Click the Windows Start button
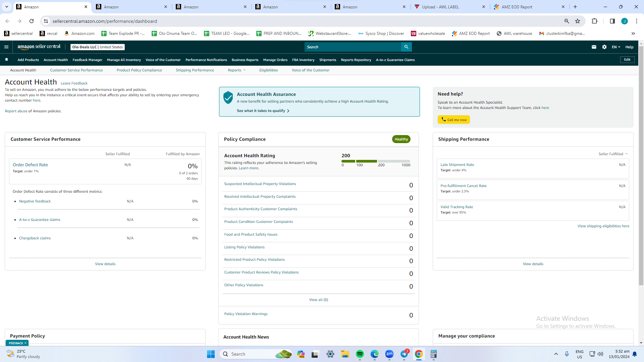The height and width of the screenshot is (362, 644). pos(211,354)
